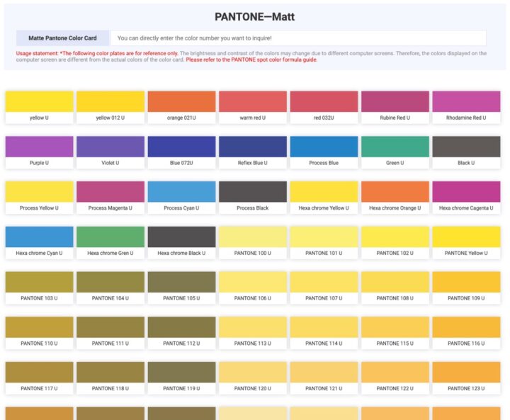Select the Green U color swatch
Screen dimensions: 510x420
(395, 147)
